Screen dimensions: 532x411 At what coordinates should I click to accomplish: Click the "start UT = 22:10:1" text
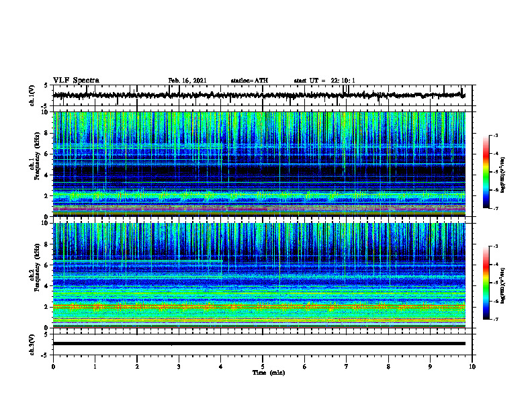coord(324,81)
